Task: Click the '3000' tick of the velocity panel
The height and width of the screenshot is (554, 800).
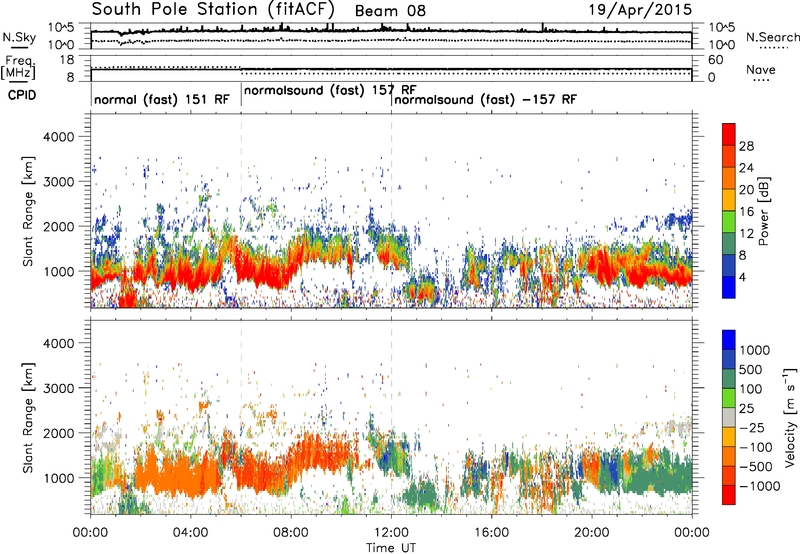Action: (x=59, y=388)
